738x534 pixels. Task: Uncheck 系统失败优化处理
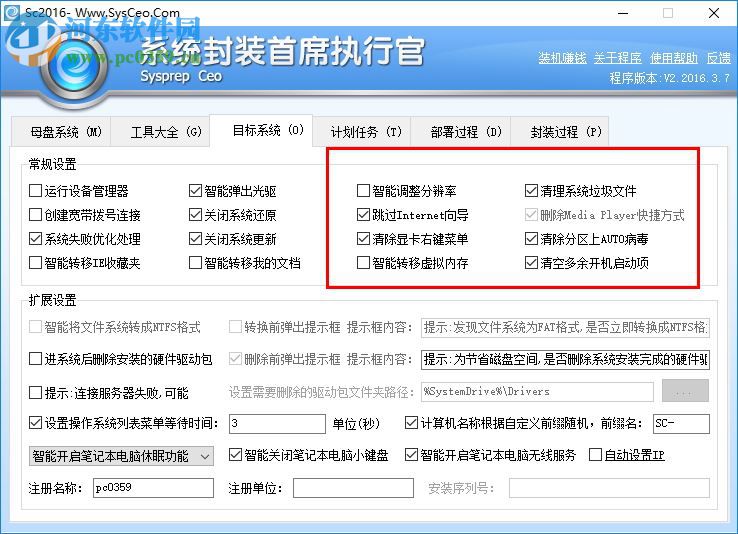[35, 239]
